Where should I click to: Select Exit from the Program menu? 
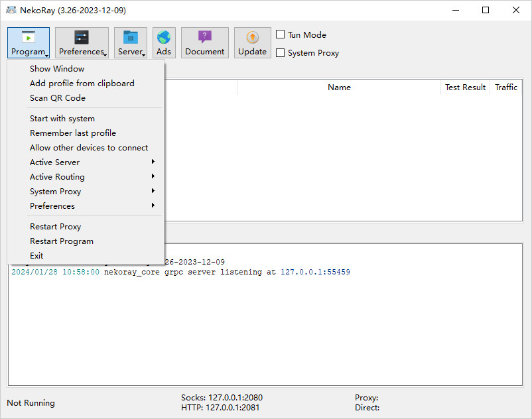coord(86,256)
